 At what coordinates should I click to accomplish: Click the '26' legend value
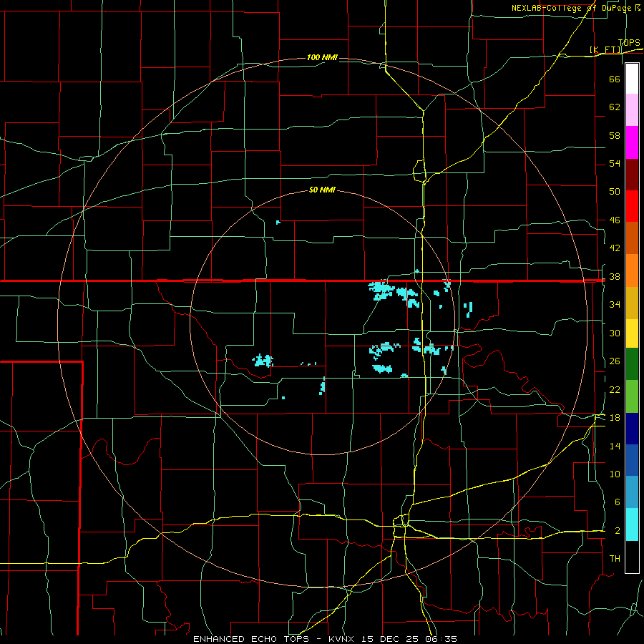click(x=615, y=361)
